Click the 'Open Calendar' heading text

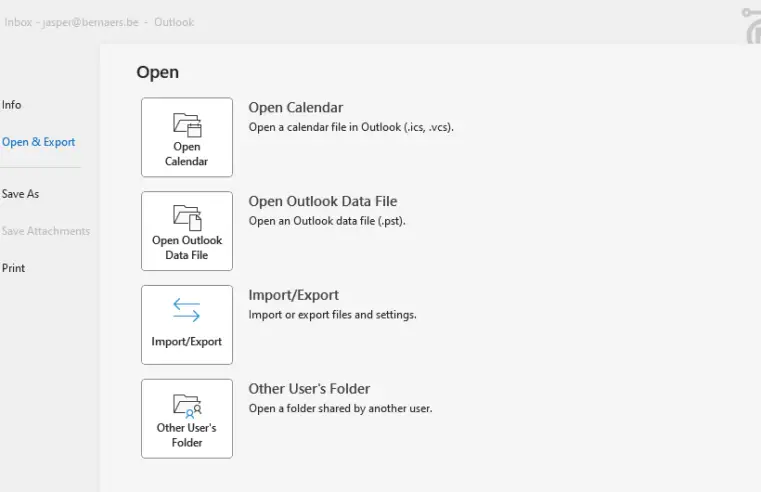pos(296,108)
